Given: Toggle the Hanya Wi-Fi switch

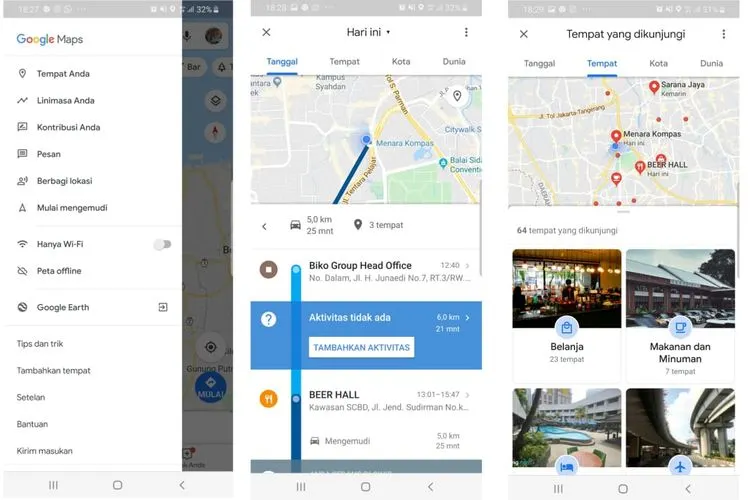Looking at the screenshot, I should point(161,244).
